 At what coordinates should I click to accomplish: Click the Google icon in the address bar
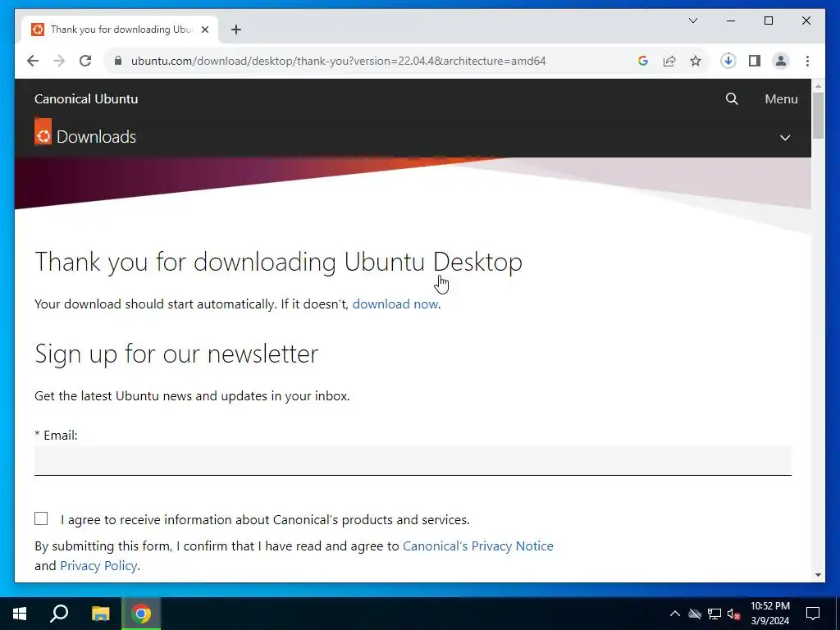643,61
